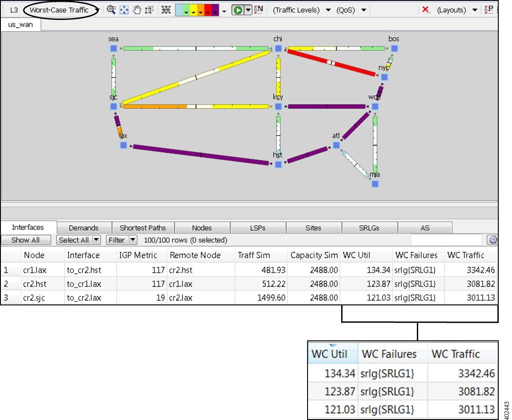Click the red legend color swatch
The height and width of the screenshot is (420, 512).
coord(208,10)
